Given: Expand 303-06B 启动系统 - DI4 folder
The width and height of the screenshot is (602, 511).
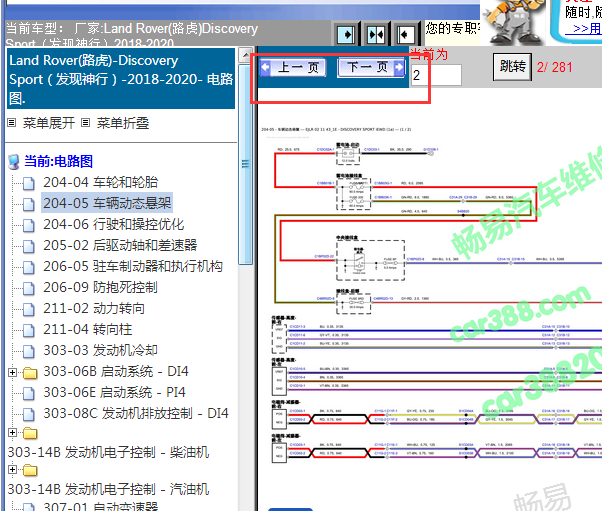Looking at the screenshot, I should tap(12, 372).
